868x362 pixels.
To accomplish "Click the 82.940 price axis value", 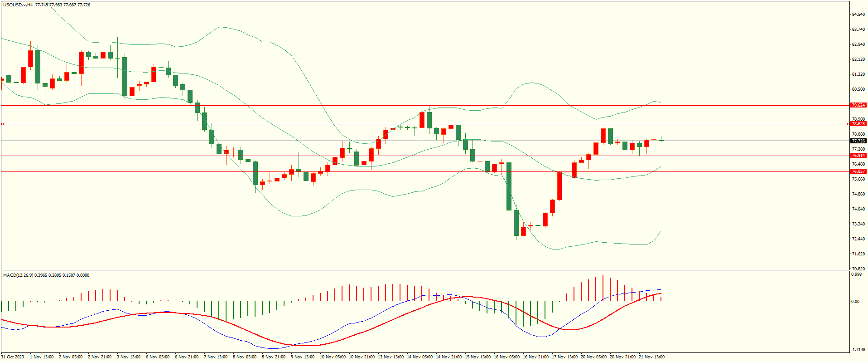I will pos(858,44).
